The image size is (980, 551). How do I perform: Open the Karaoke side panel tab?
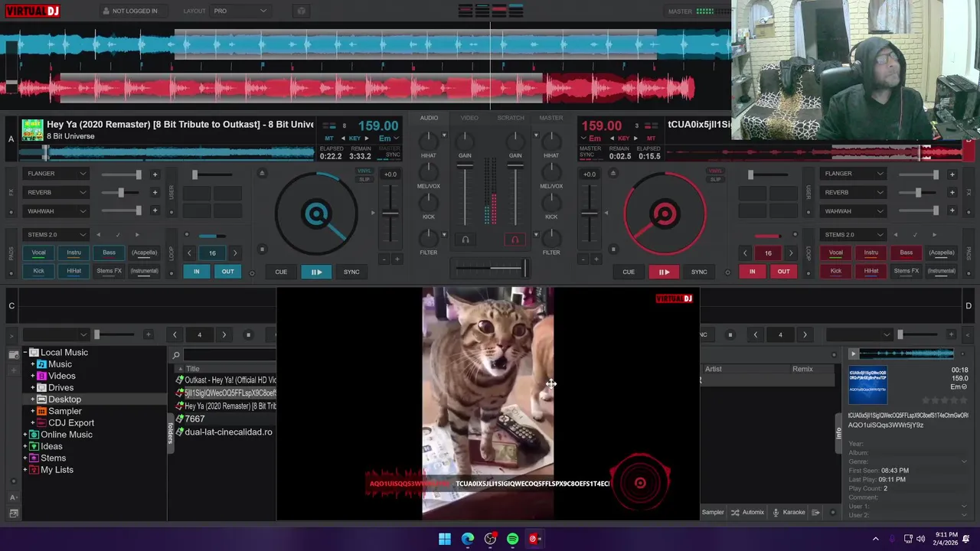789,512
